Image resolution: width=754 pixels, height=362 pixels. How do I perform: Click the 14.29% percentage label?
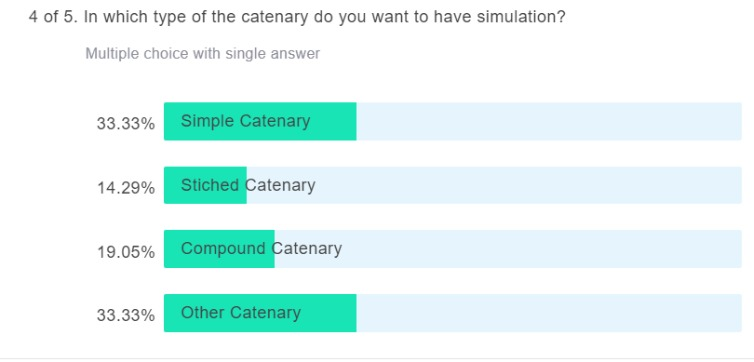click(x=126, y=187)
